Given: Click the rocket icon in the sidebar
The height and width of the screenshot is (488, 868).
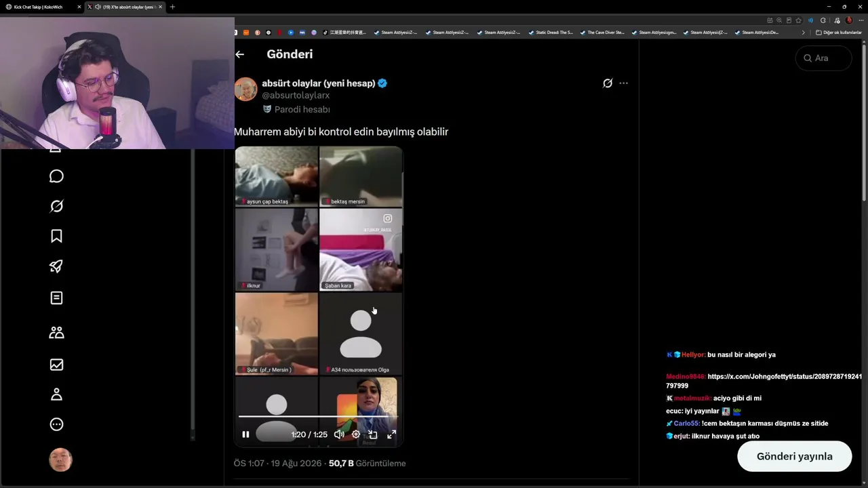Looking at the screenshot, I should 56,266.
